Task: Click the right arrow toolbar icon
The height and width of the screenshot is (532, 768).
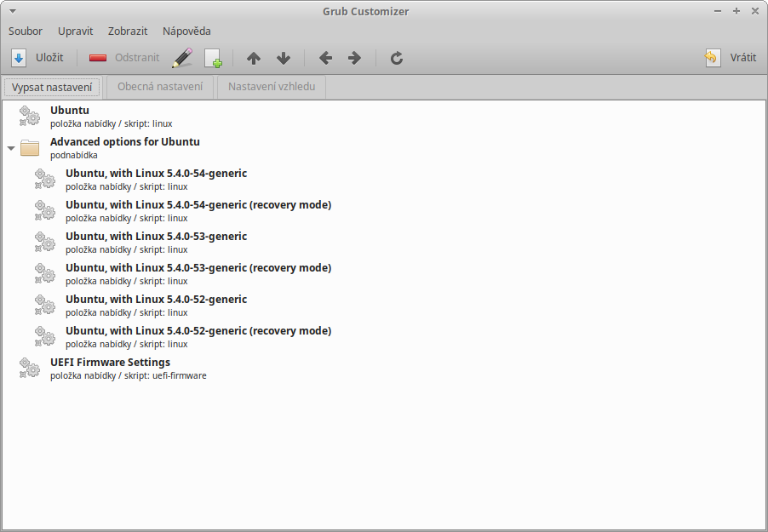Action: pos(355,58)
